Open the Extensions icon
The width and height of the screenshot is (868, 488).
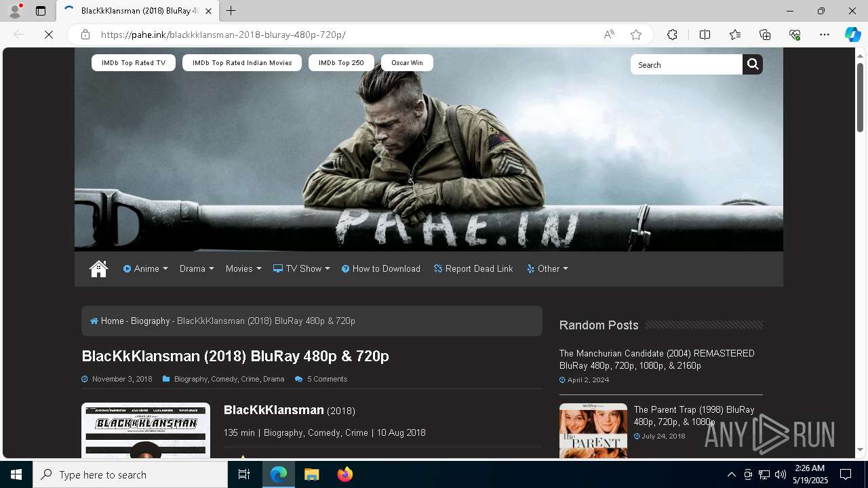coord(672,35)
